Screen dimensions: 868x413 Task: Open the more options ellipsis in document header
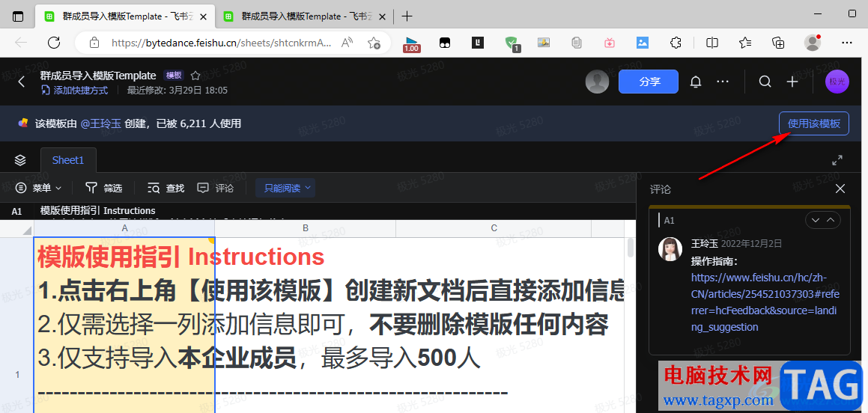(x=723, y=82)
